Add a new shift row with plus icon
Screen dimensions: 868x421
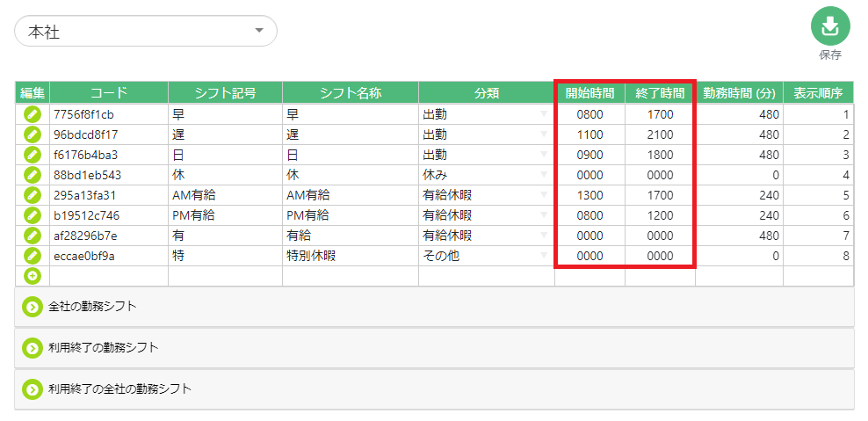33,276
